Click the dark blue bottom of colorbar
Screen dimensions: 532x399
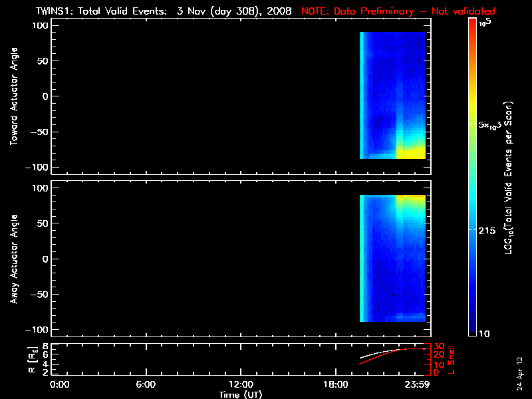point(472,329)
